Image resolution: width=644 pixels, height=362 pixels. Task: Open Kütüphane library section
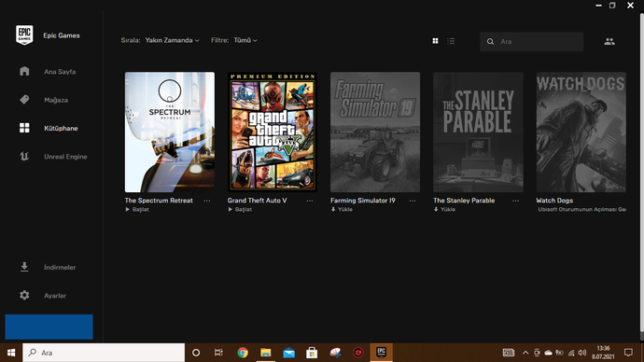61,128
